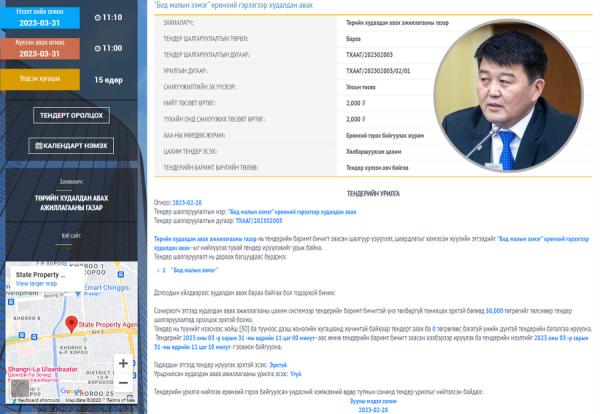Screen dimensions: 600x414
Task: Click the Захиалагч label in sidebar
Action: pyautogui.click(x=72, y=182)
